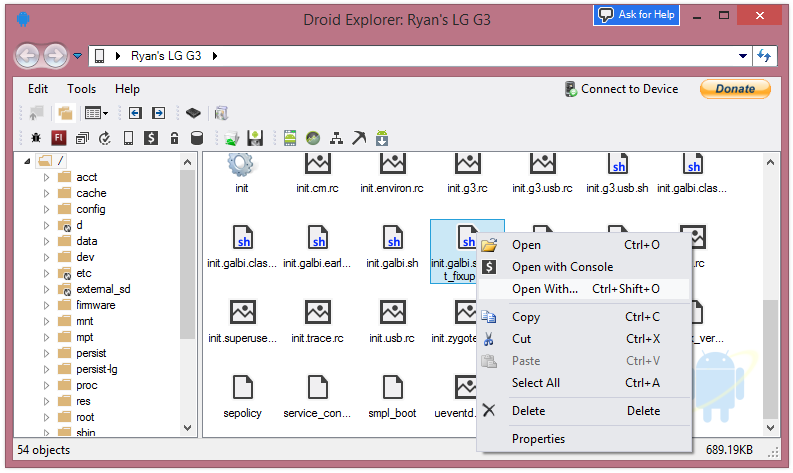The width and height of the screenshot is (793, 473).
Task: Open the Tools menu
Action: pos(81,89)
